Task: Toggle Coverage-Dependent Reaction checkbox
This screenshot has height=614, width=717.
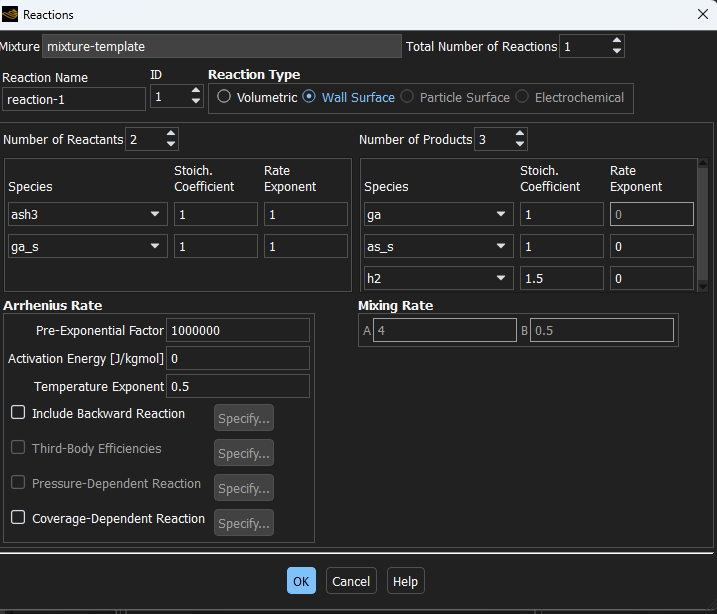Action: [x=18, y=518]
